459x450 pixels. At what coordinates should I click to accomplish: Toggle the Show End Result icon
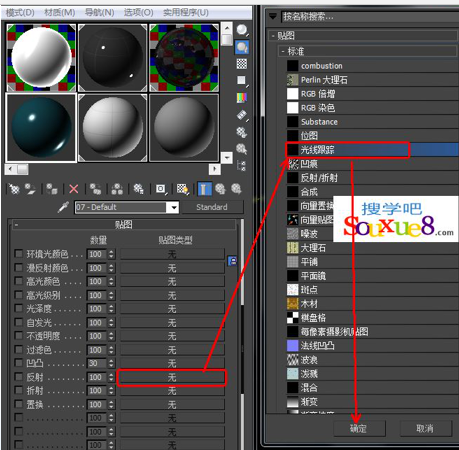204,189
